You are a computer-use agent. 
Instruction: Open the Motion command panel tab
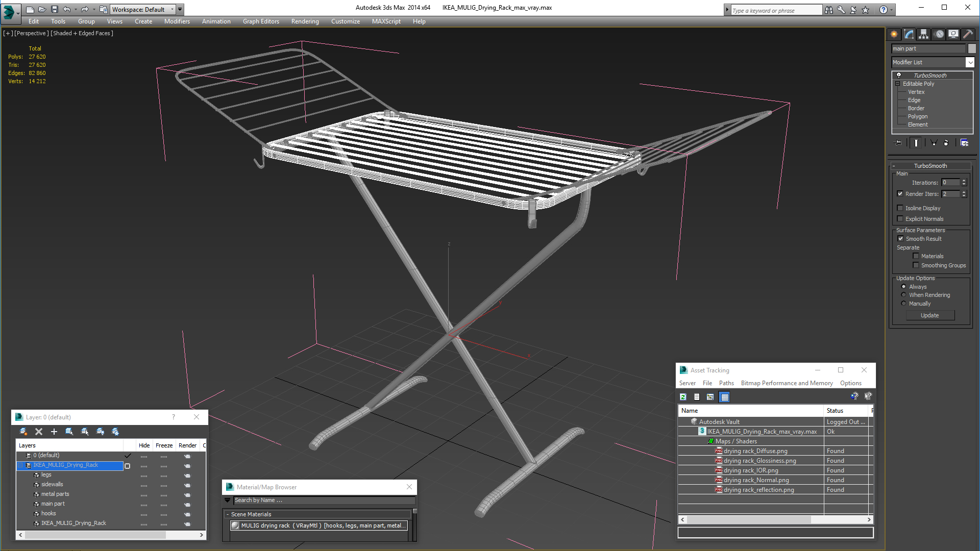[939, 34]
